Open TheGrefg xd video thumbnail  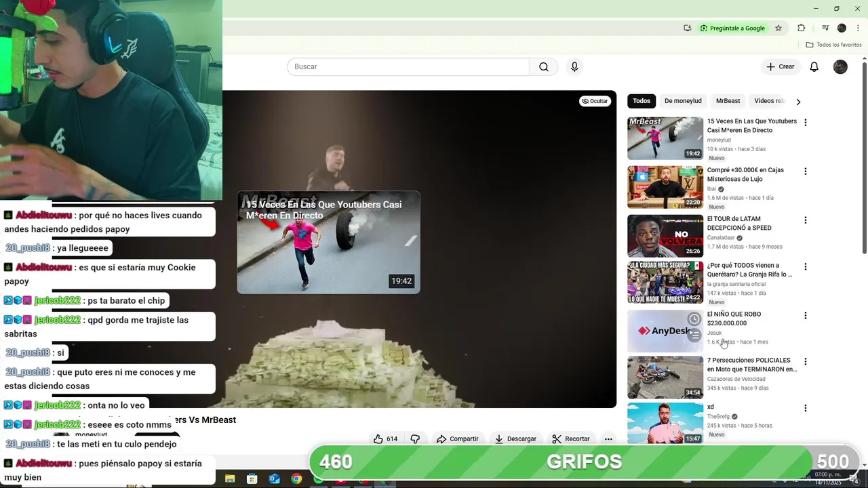click(x=665, y=424)
